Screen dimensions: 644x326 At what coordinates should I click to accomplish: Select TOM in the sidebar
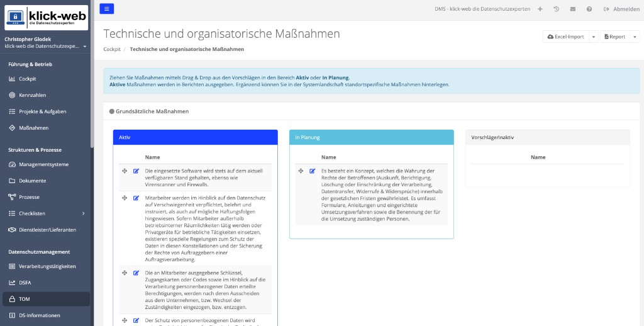click(x=46, y=299)
